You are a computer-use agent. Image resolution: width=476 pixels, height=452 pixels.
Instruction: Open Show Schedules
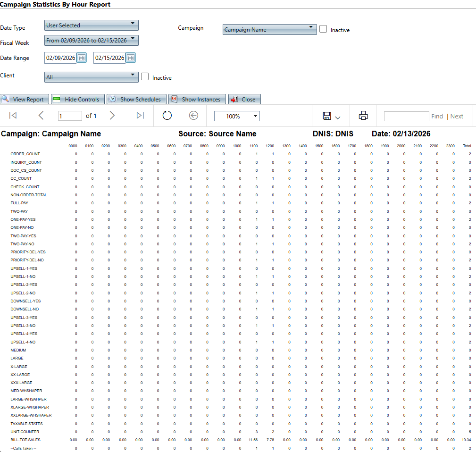(x=137, y=100)
